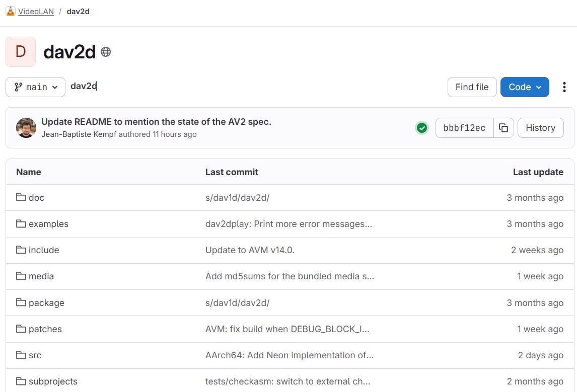577x392 pixels.
Task: Click the green pipeline passed status icon
Action: pos(422,128)
